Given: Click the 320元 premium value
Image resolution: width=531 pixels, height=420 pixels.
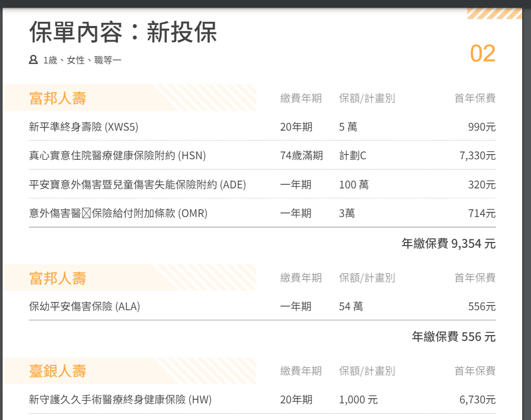Looking at the screenshot, I should coord(482,185).
